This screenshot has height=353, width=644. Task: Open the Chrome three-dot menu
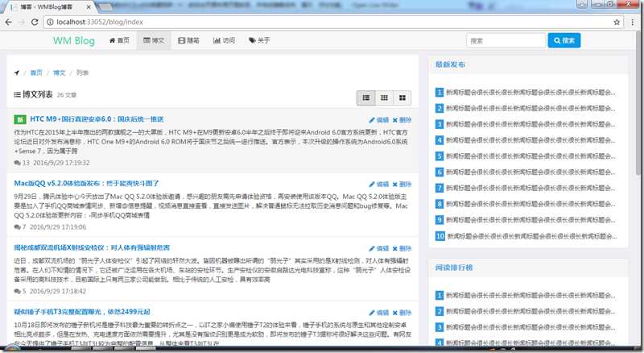(x=633, y=23)
